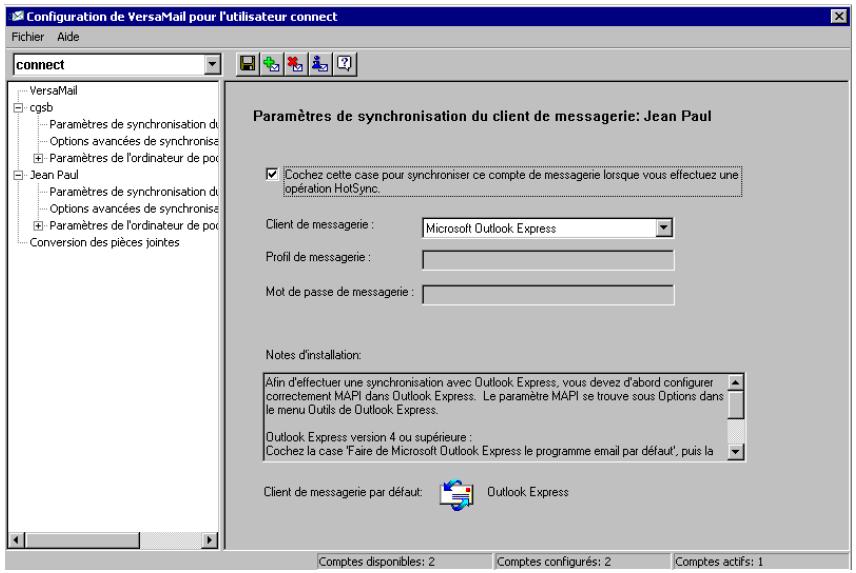Click the help question mark toolbar icon

344,64
